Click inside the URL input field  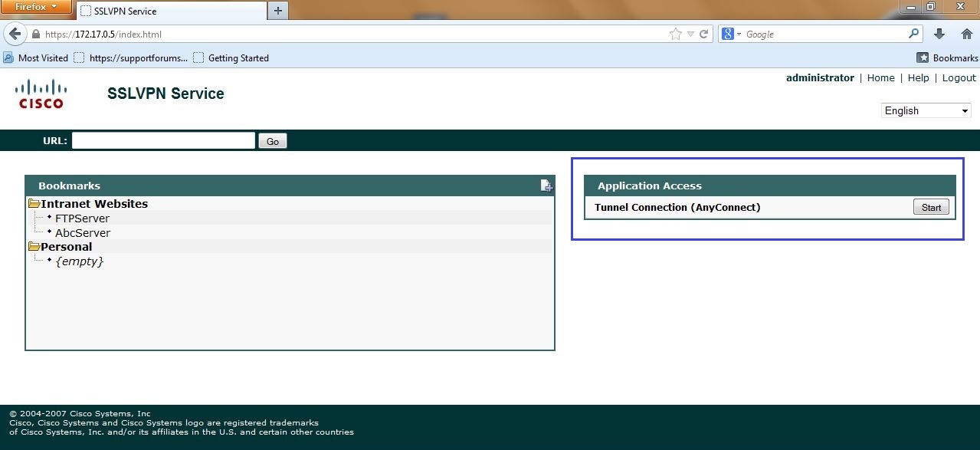[162, 140]
